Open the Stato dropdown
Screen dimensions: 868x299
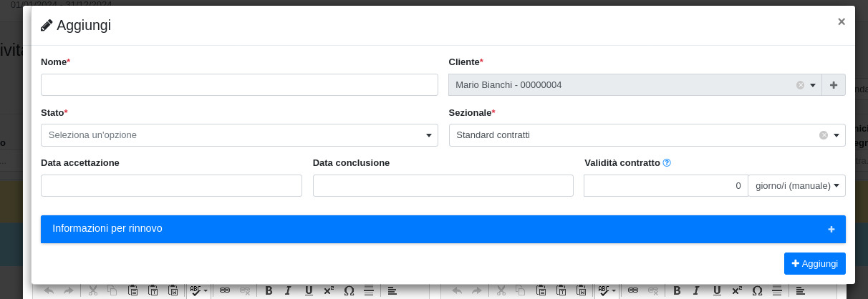click(239, 135)
